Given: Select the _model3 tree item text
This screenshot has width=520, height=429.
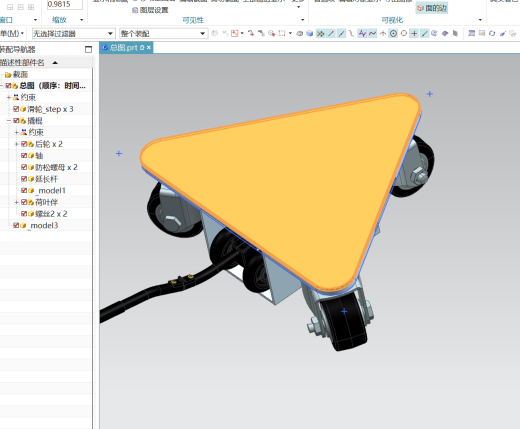Looking at the screenshot, I should click(x=43, y=226).
